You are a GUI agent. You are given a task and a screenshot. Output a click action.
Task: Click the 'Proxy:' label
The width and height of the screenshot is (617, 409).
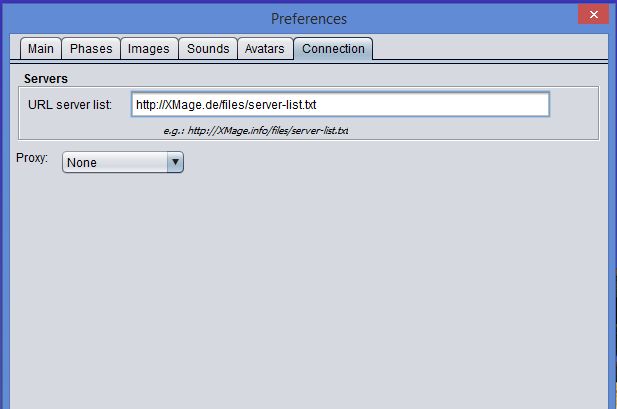click(32, 158)
